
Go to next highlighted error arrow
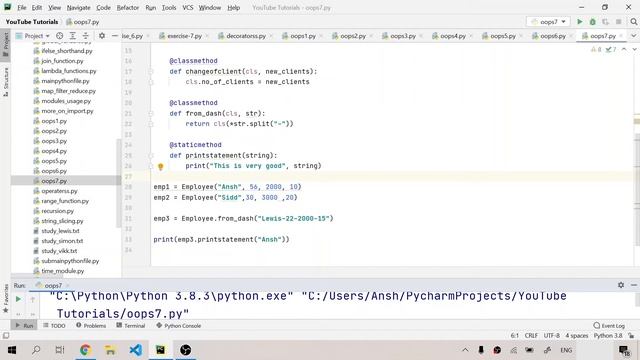[x=634, y=49]
